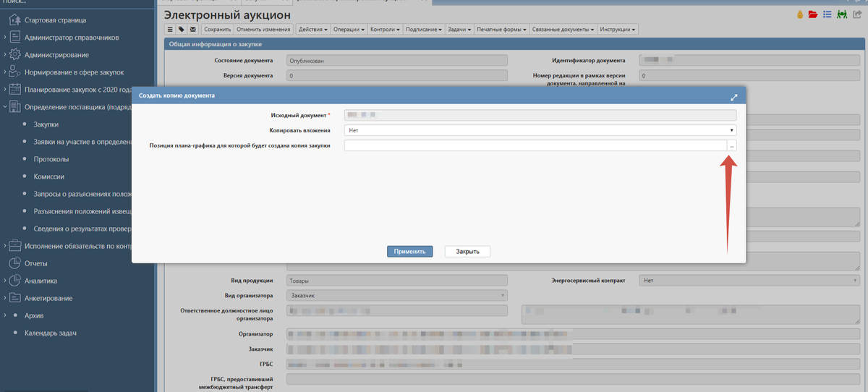Open the Задачи dropdown menu

[x=459, y=30]
